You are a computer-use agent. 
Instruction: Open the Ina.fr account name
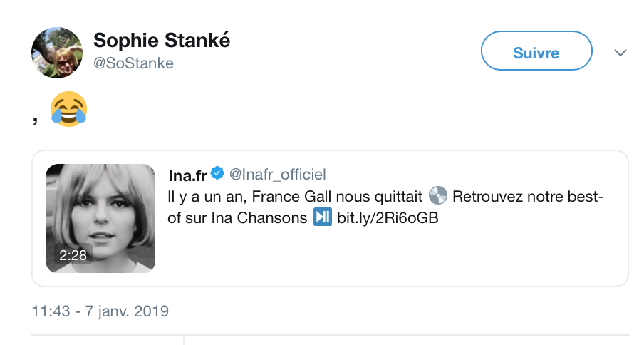pos(187,175)
